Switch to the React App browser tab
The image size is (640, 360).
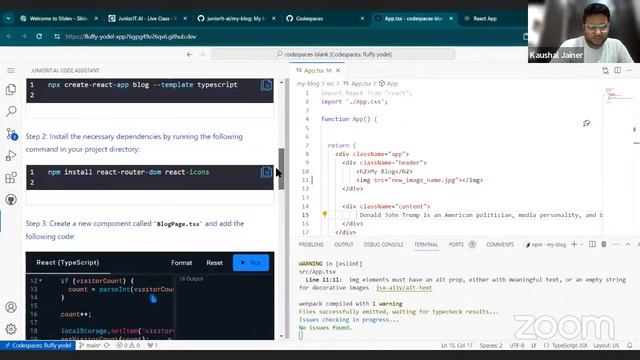point(485,18)
